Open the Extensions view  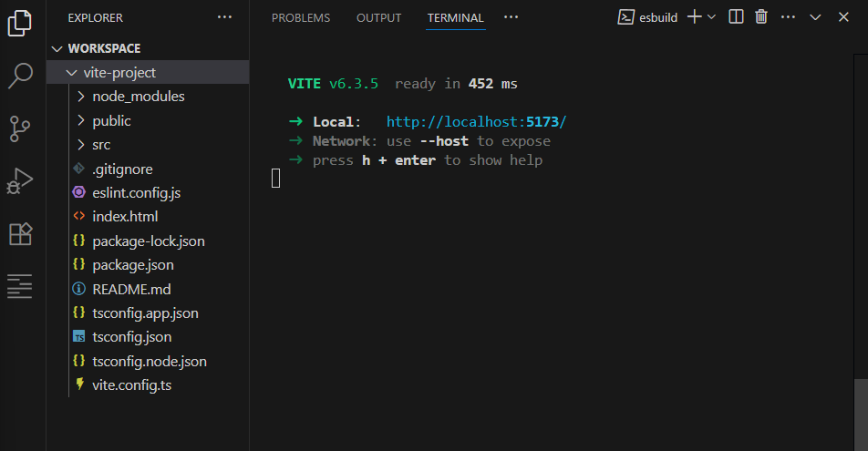coord(20,234)
